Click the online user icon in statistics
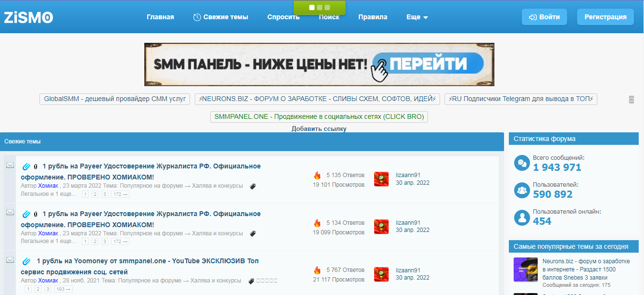The width and height of the screenshot is (644, 295). coord(521,217)
